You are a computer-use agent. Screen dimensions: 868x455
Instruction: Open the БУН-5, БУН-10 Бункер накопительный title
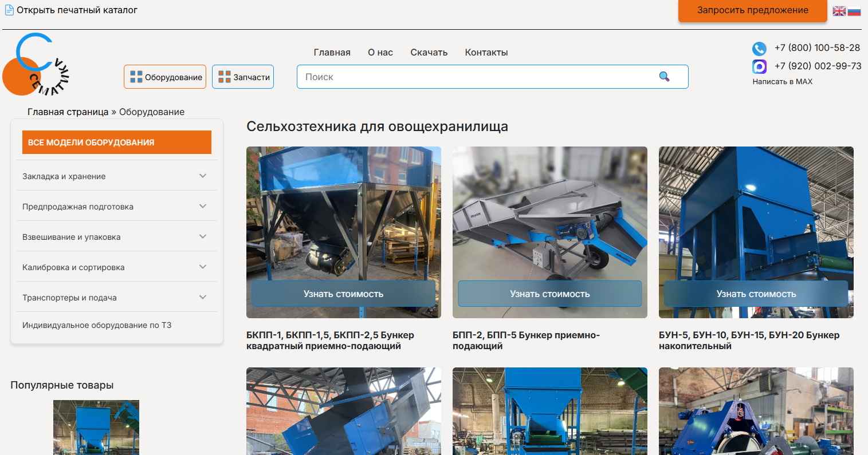tap(749, 341)
